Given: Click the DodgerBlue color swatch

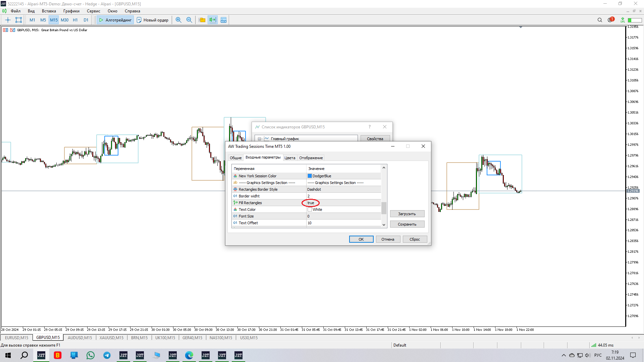Looking at the screenshot, I should (310, 176).
